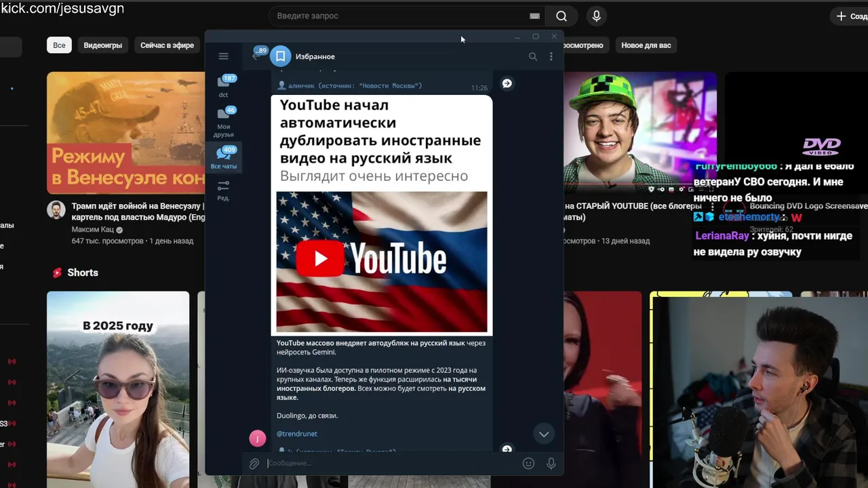The image size is (868, 488).
Task: Click the YouTube Создать button
Action: point(850,16)
